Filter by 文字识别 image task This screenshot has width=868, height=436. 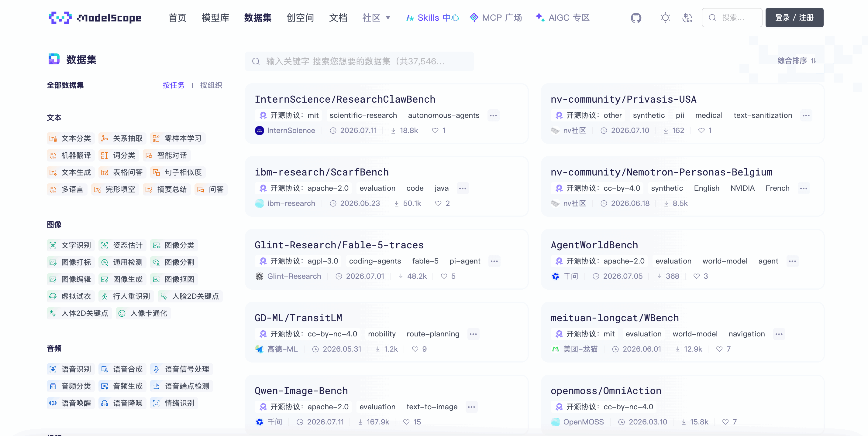point(71,245)
